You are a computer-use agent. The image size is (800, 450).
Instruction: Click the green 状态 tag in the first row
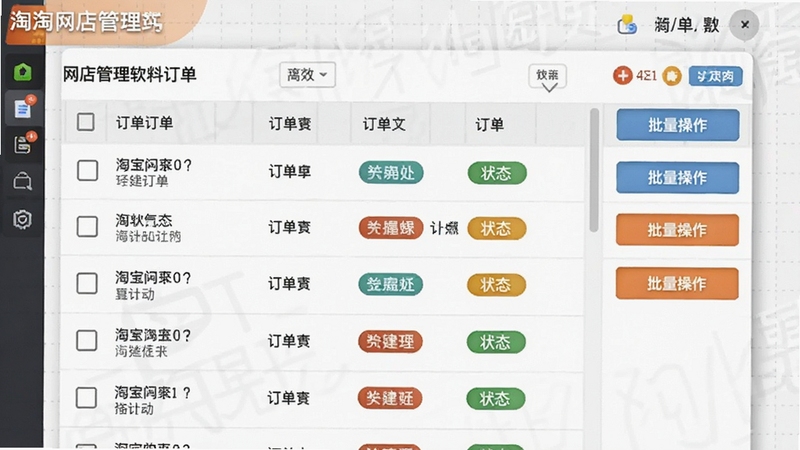tap(497, 173)
